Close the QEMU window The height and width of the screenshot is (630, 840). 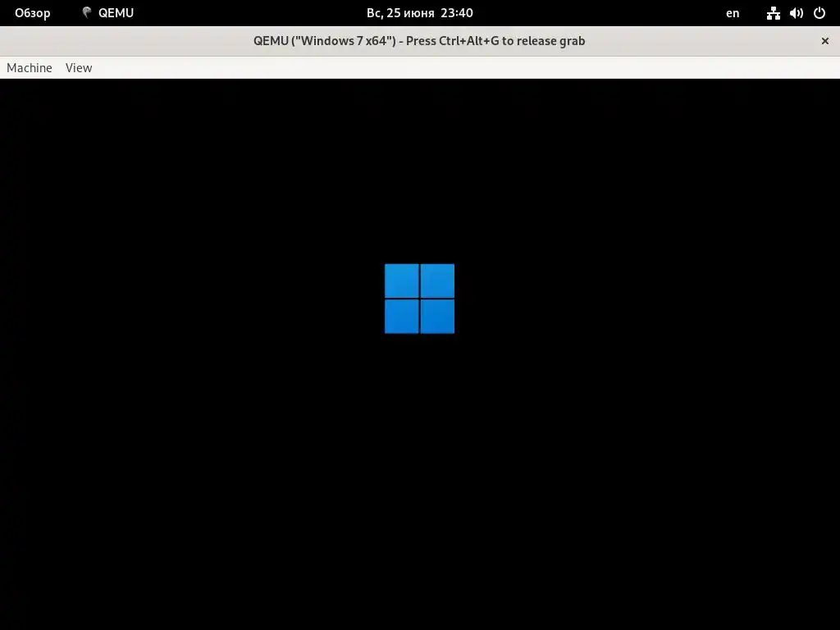tap(825, 41)
